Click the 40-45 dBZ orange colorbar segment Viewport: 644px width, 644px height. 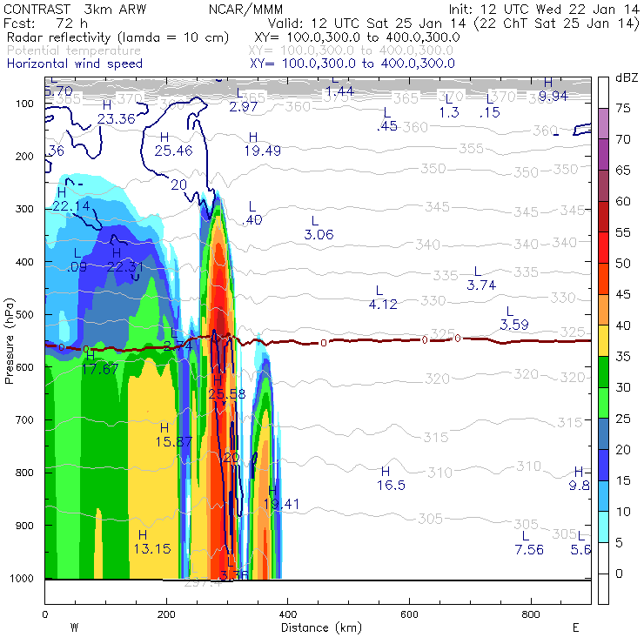[x=603, y=310]
